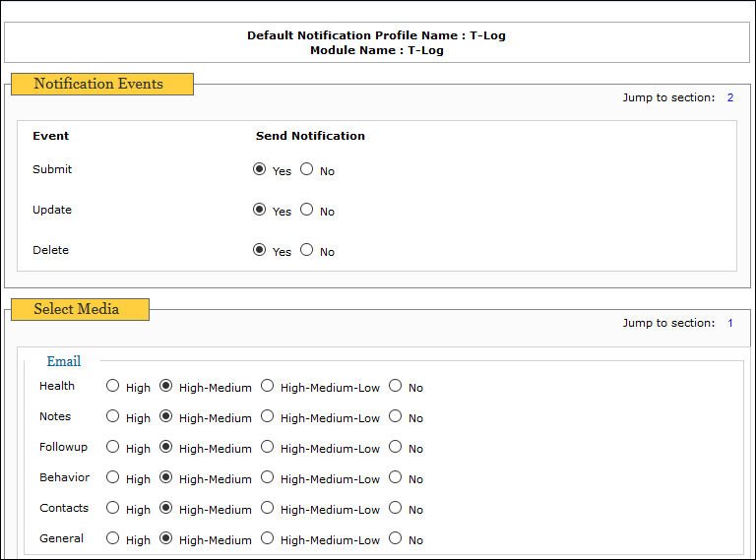This screenshot has width=756, height=560.
Task: Set Health email to No
Action: (x=396, y=386)
